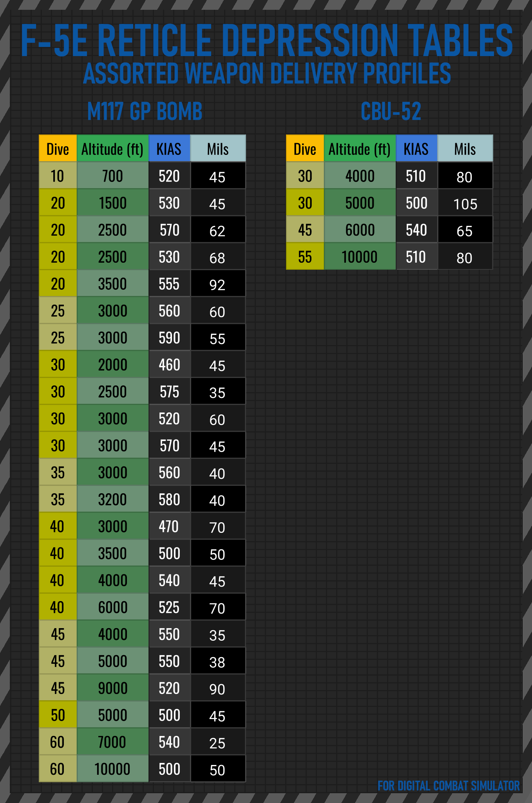Click the 92 mils cell
The height and width of the screenshot is (803, 532).
click(218, 283)
